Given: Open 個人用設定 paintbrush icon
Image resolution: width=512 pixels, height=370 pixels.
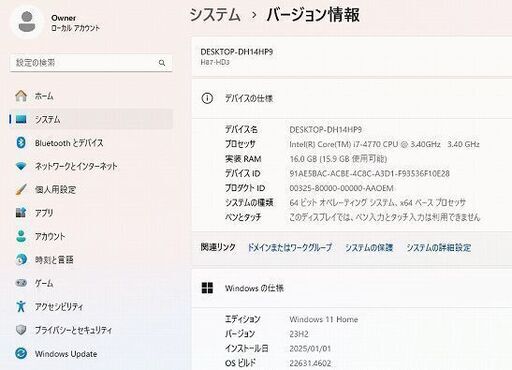Looking at the screenshot, I should (x=21, y=189).
